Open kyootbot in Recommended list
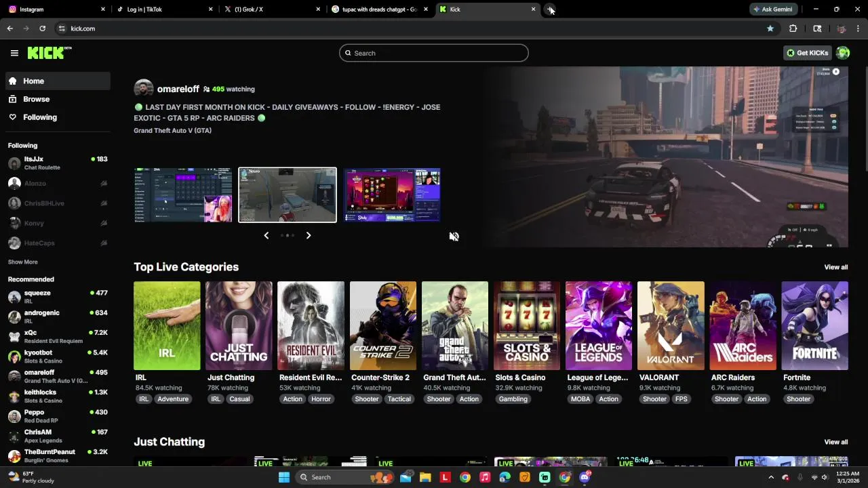Viewport: 868px width, 488px height. [x=58, y=357]
